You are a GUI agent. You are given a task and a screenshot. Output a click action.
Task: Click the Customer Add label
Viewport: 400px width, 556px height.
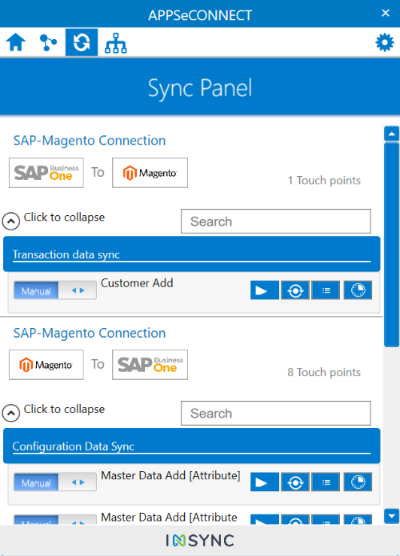coord(137,283)
